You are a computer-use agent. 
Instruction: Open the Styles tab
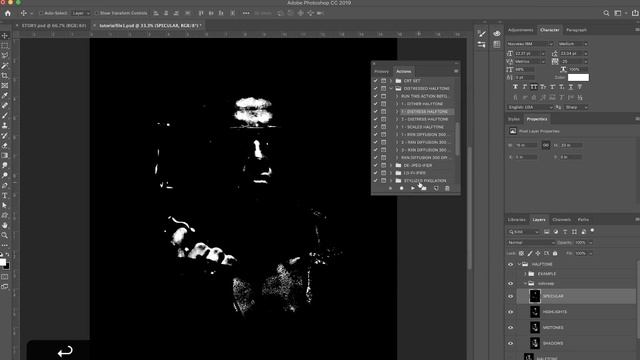(x=513, y=119)
